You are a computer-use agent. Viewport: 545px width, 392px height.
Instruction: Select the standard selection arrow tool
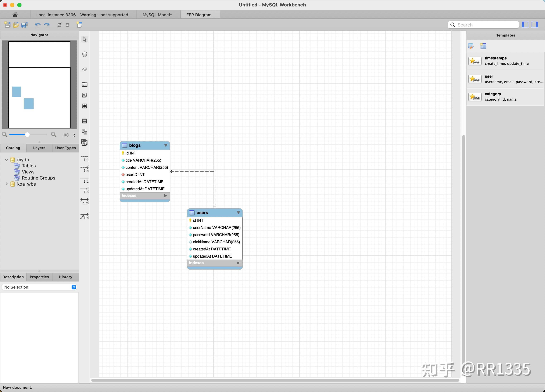pyautogui.click(x=84, y=39)
